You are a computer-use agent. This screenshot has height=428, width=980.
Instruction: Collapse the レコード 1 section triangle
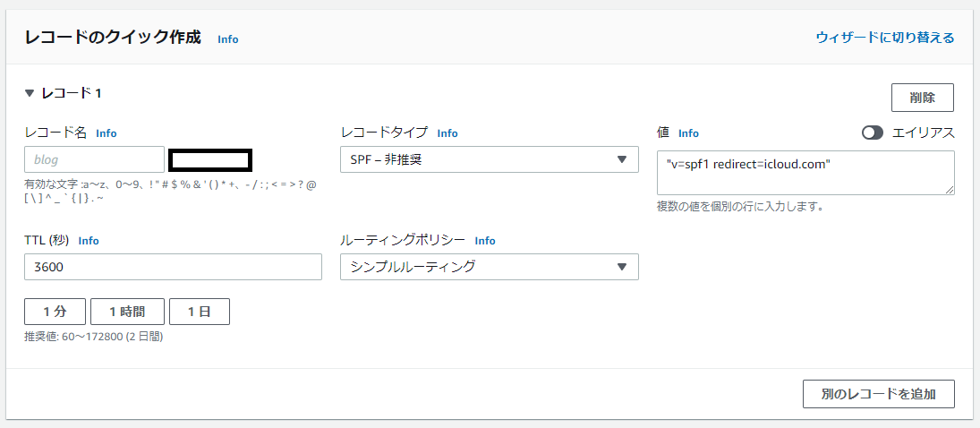click(30, 94)
